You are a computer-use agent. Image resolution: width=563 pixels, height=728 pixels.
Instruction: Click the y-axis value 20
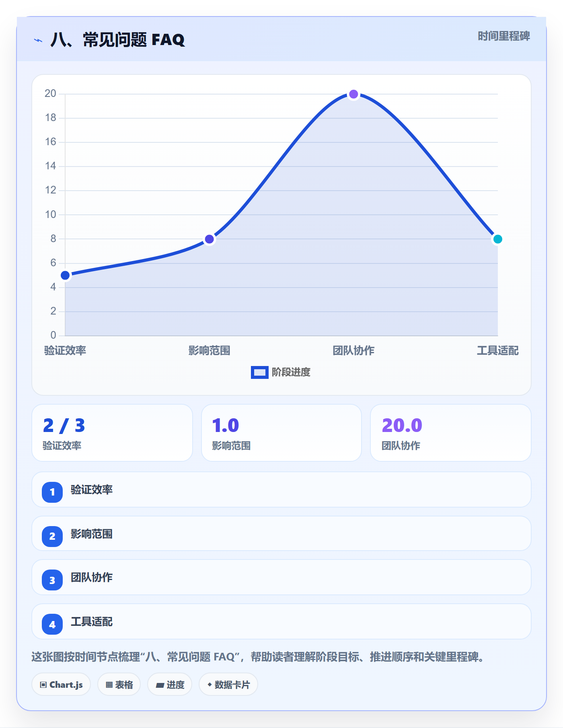coord(50,94)
